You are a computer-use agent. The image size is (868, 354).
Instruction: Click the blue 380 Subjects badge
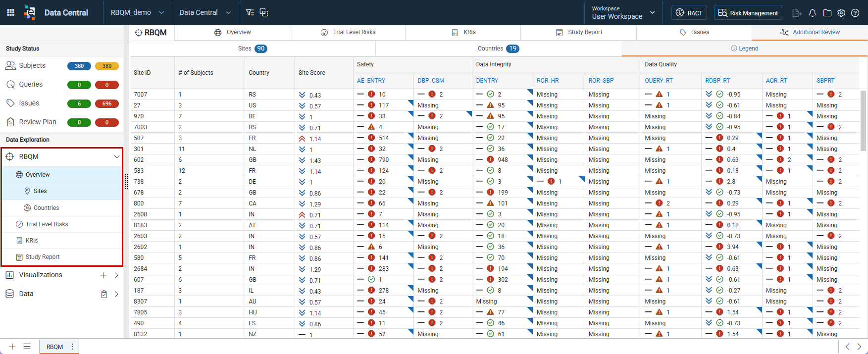click(79, 66)
